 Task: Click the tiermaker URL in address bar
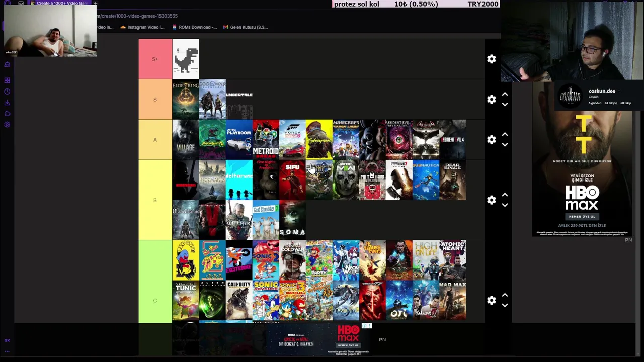pyautogui.click(x=137, y=16)
